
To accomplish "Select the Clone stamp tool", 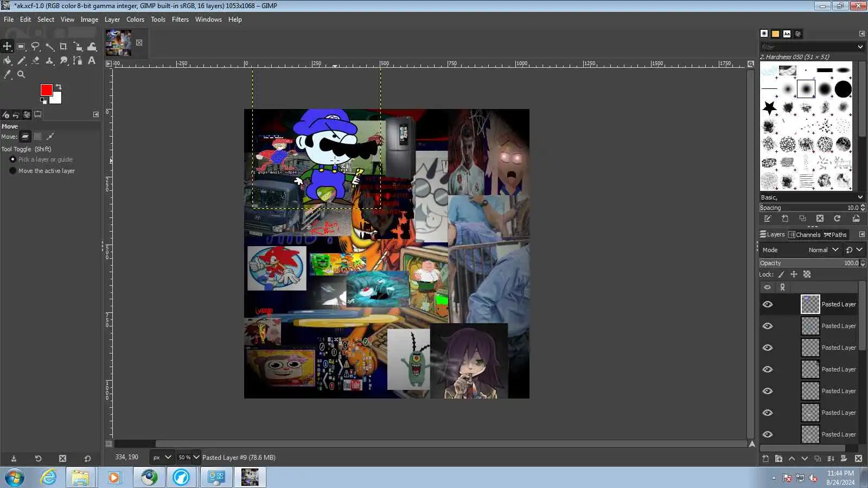I will pos(49,61).
